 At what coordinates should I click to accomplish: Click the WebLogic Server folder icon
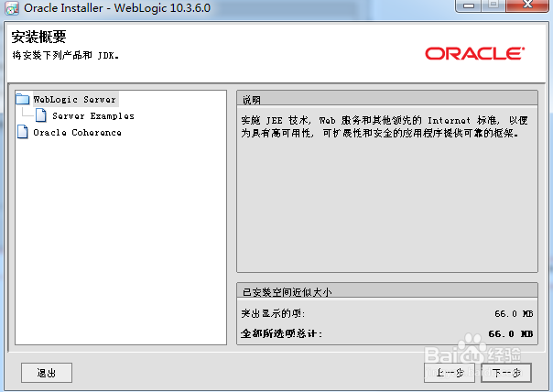tap(23, 99)
